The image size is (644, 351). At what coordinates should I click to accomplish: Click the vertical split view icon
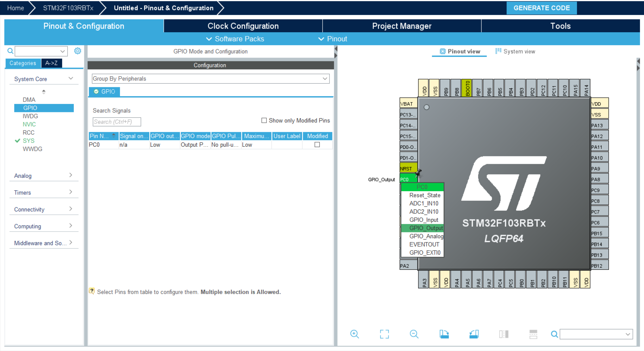504,334
